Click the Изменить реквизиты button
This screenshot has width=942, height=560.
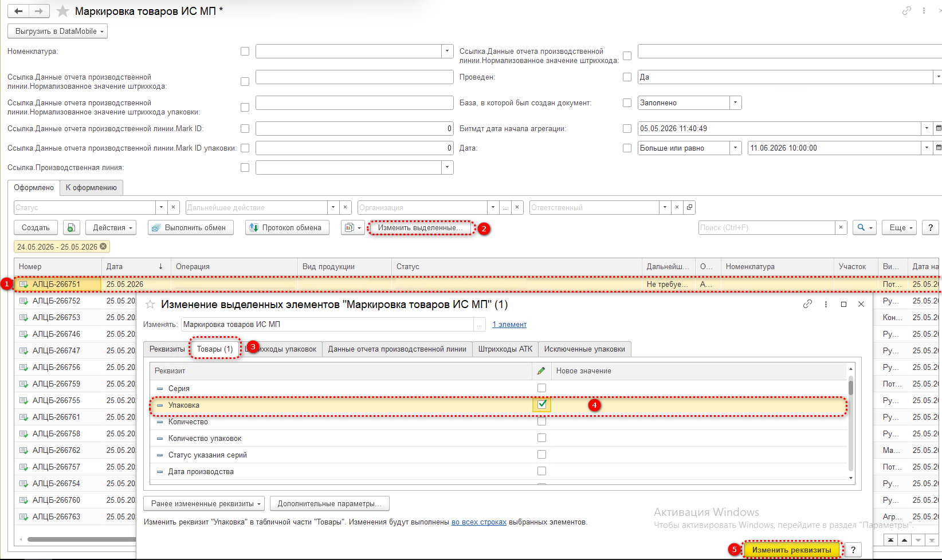click(x=791, y=550)
